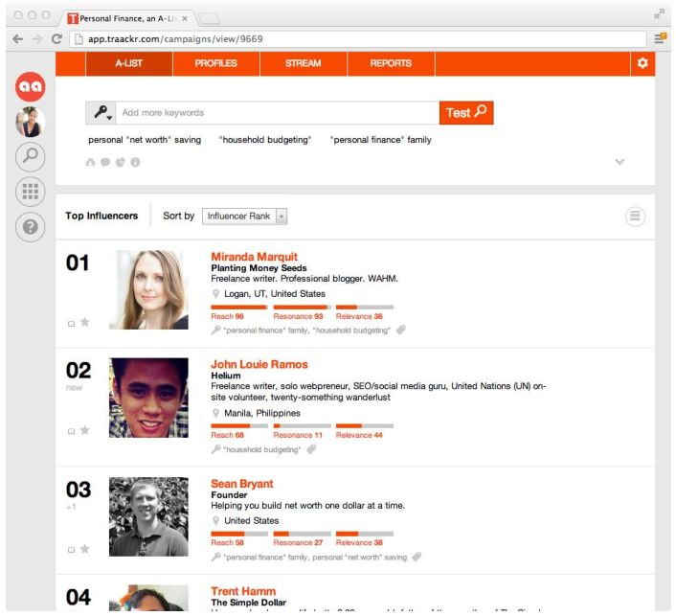
Task: Check the box beside Sean Bryant
Action: [71, 550]
